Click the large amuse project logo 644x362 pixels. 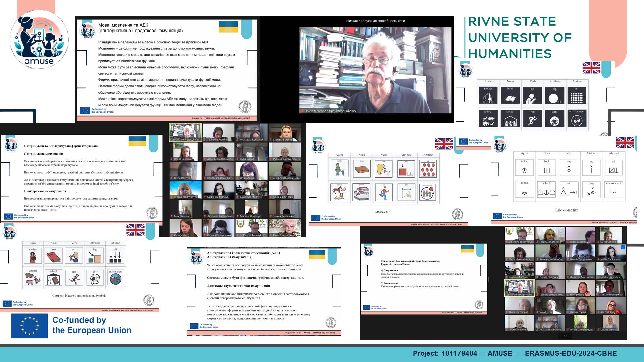point(39,40)
